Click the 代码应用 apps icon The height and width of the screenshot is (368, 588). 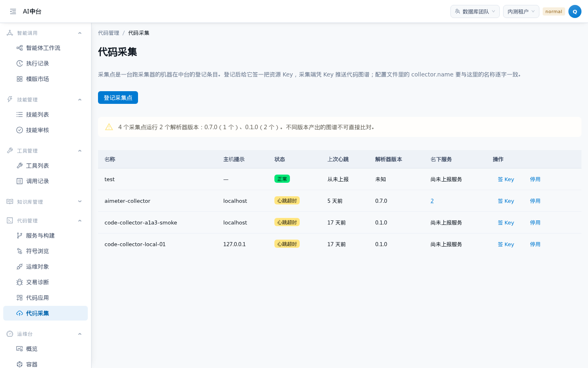(x=20, y=298)
